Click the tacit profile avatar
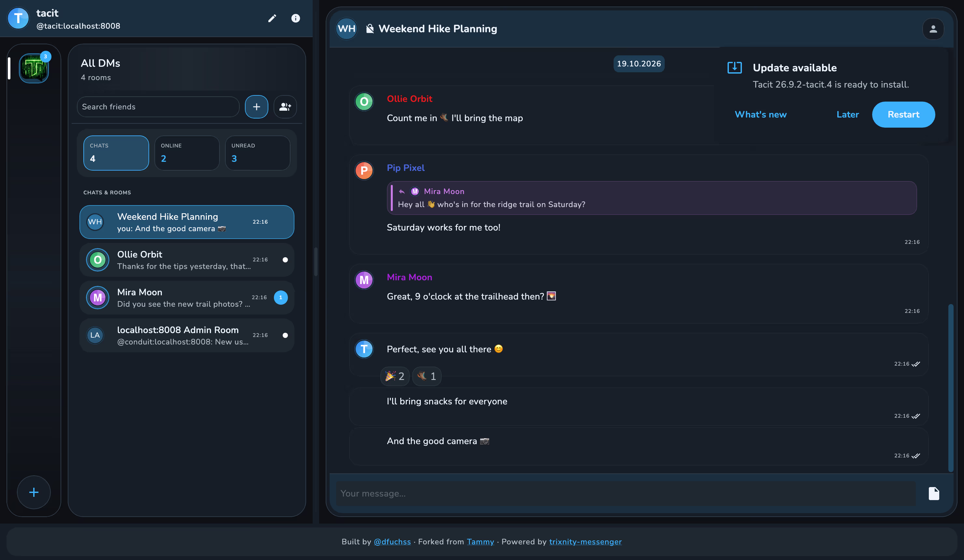The width and height of the screenshot is (964, 560). [x=18, y=18]
